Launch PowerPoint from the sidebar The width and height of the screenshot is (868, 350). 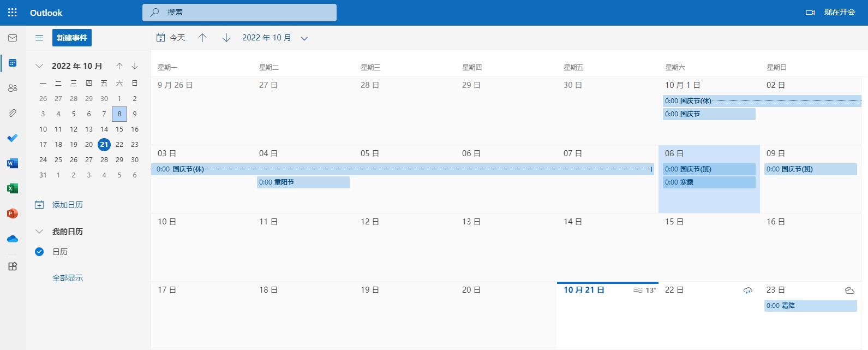tap(13, 213)
